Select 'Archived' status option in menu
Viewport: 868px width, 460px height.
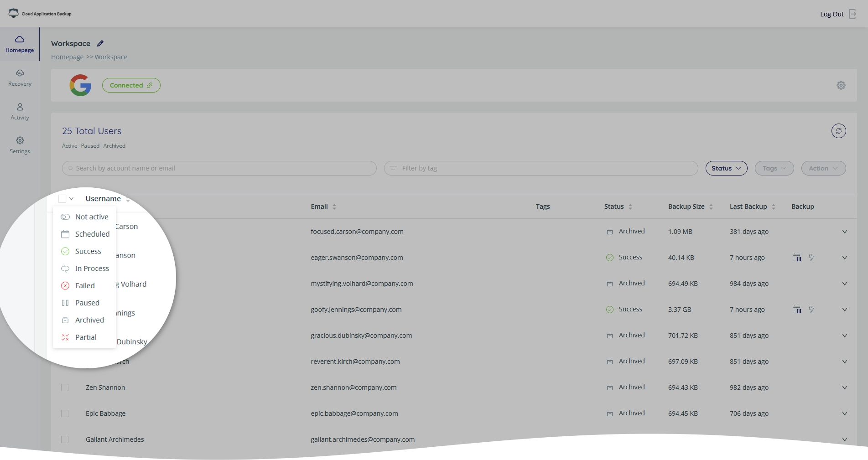pyautogui.click(x=84, y=320)
